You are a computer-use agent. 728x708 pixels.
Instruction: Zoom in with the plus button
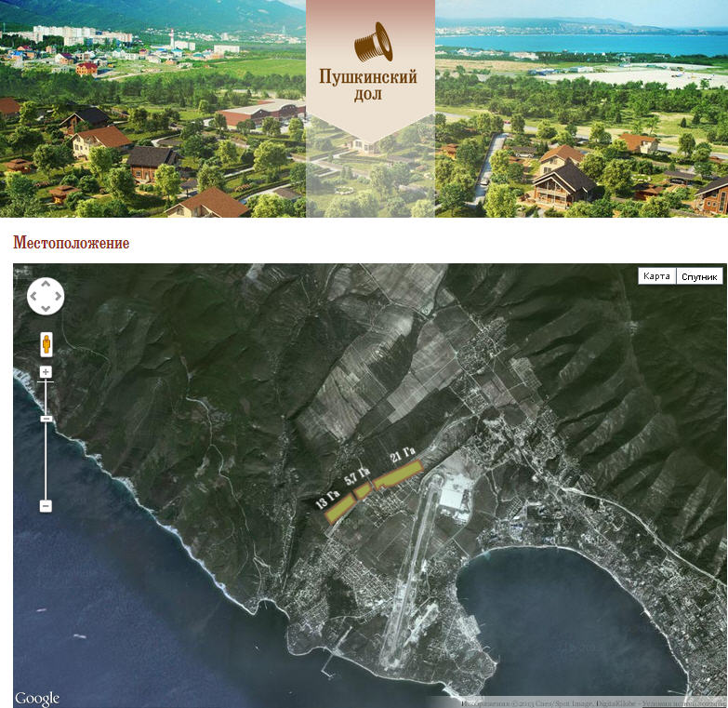tap(46, 372)
